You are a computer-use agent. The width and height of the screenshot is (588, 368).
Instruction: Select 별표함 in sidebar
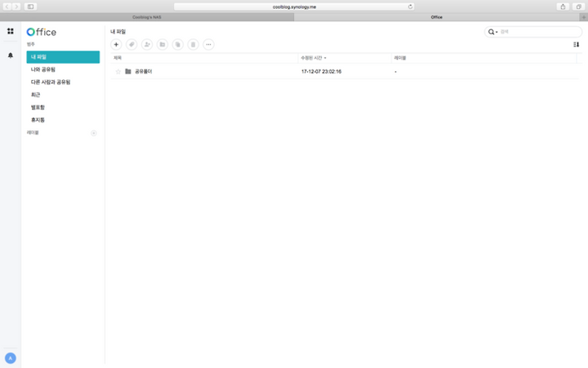(63, 107)
